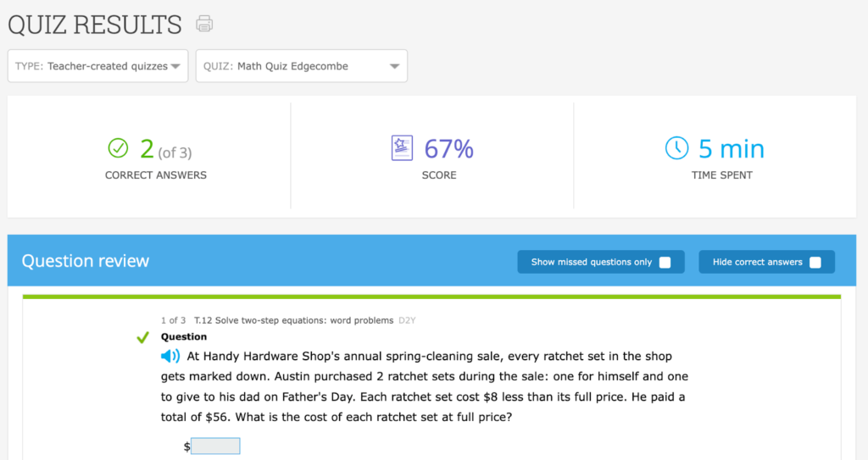The height and width of the screenshot is (460, 868).
Task: Click the green checkmark correct answers icon
Action: [x=118, y=147]
